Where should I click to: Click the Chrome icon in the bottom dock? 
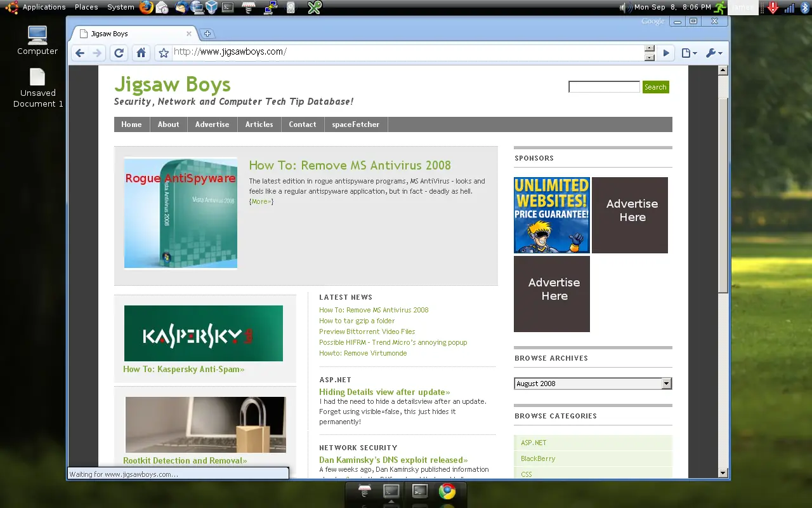[x=447, y=491]
